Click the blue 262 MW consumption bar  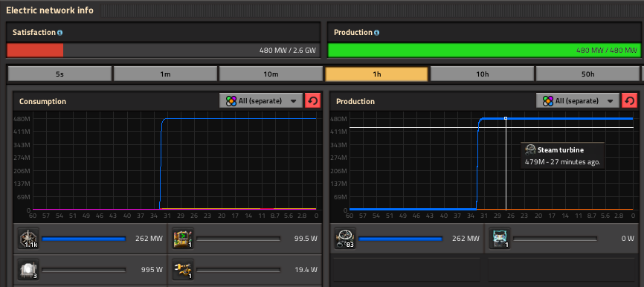coord(84,239)
